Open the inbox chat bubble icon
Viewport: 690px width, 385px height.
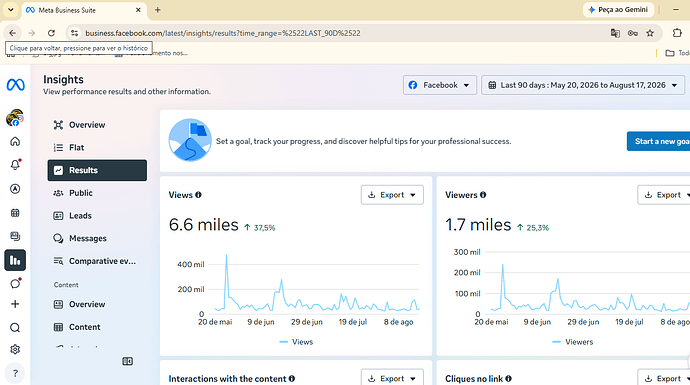15,283
